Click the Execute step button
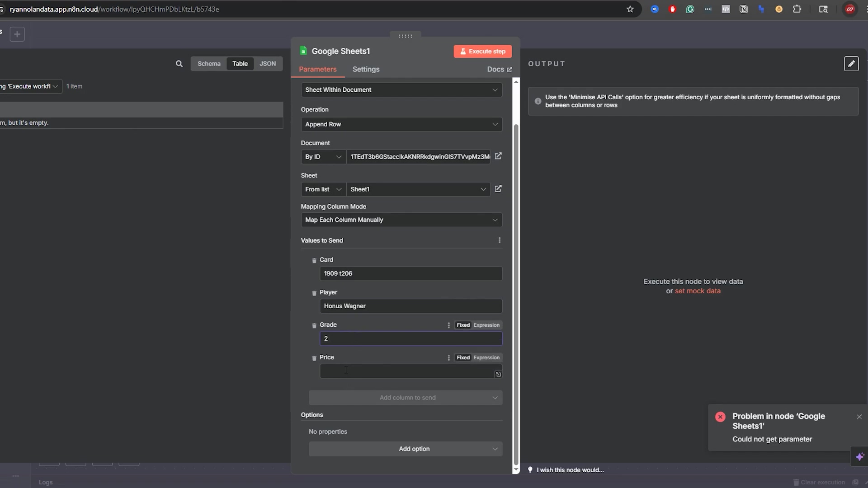 coord(482,52)
